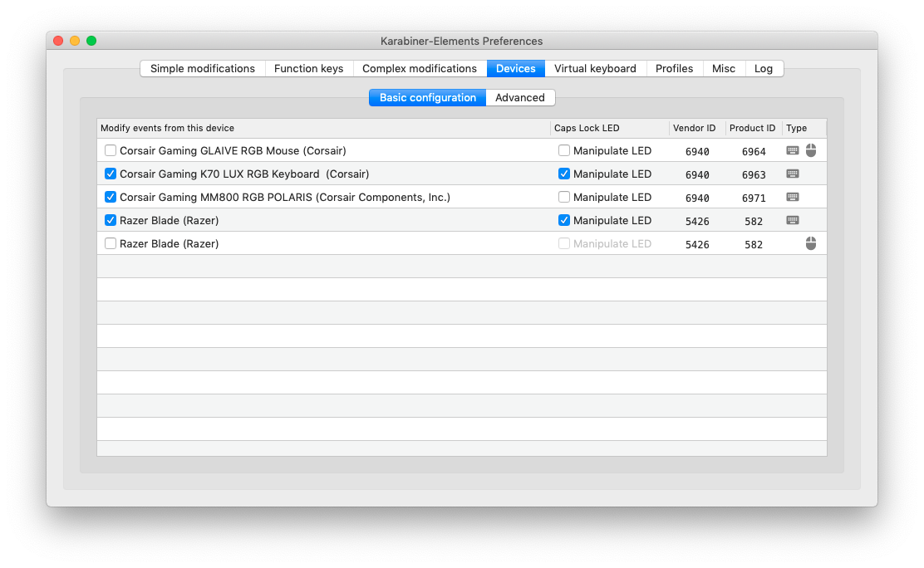The height and width of the screenshot is (568, 924).
Task: Disable Manipulate LED for Razer Blade 5426 keyboard
Action: coord(564,220)
